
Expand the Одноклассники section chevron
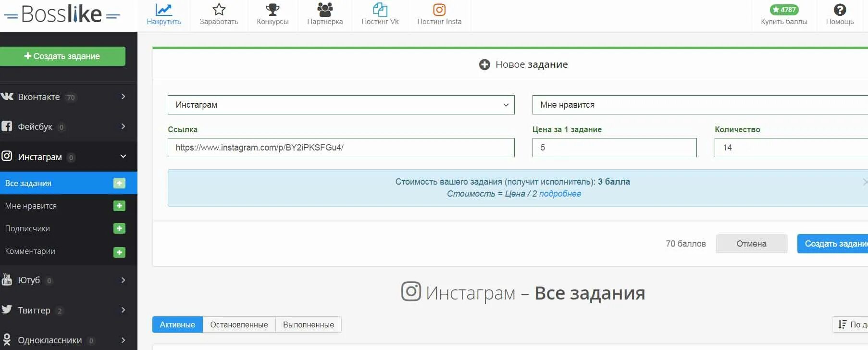(123, 340)
